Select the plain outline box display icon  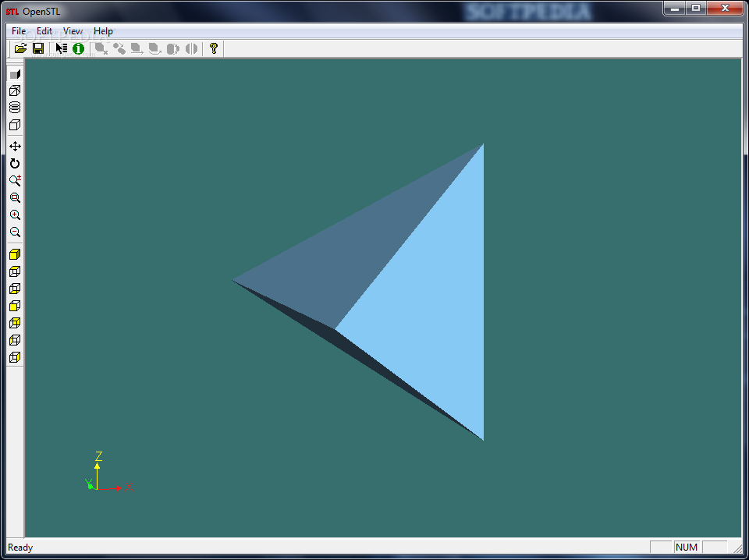(15, 125)
